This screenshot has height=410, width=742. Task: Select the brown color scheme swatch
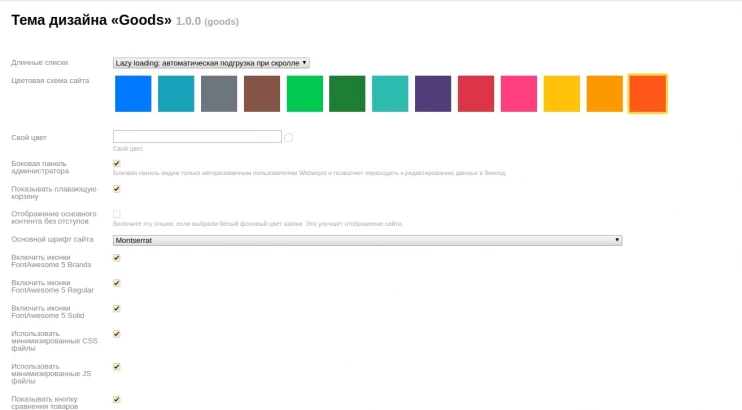click(x=262, y=94)
